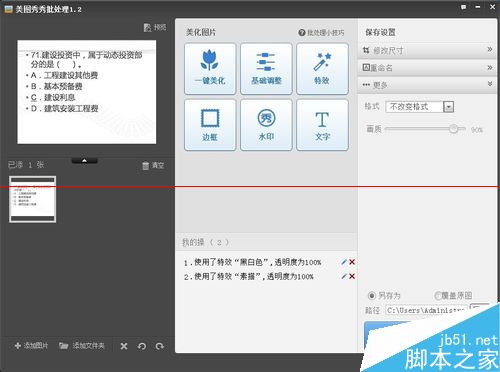Screen dimensions: 500x372
Task: Click the 添加文件夹 add folder button
Action: click(x=82, y=346)
